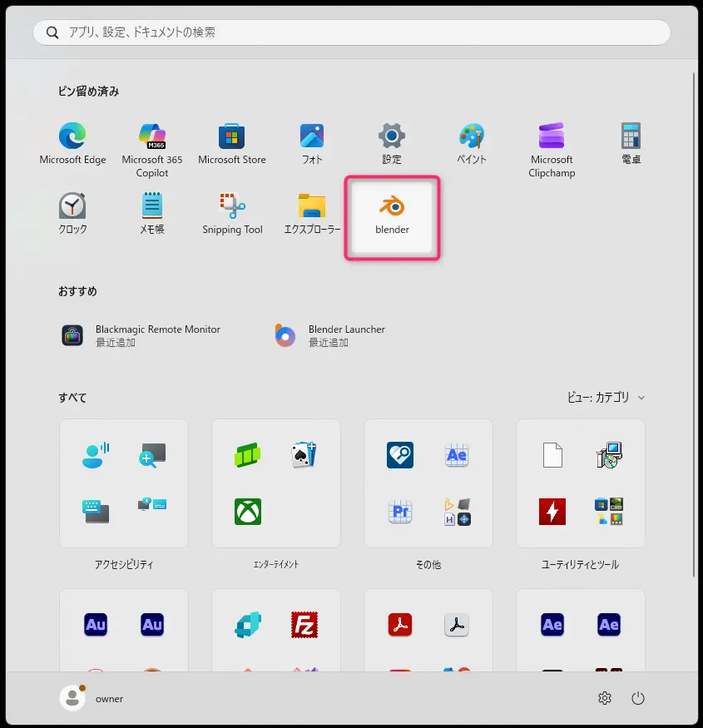Image resolution: width=703 pixels, height=728 pixels.
Task: Open the Xbox app icon
Action: click(248, 512)
